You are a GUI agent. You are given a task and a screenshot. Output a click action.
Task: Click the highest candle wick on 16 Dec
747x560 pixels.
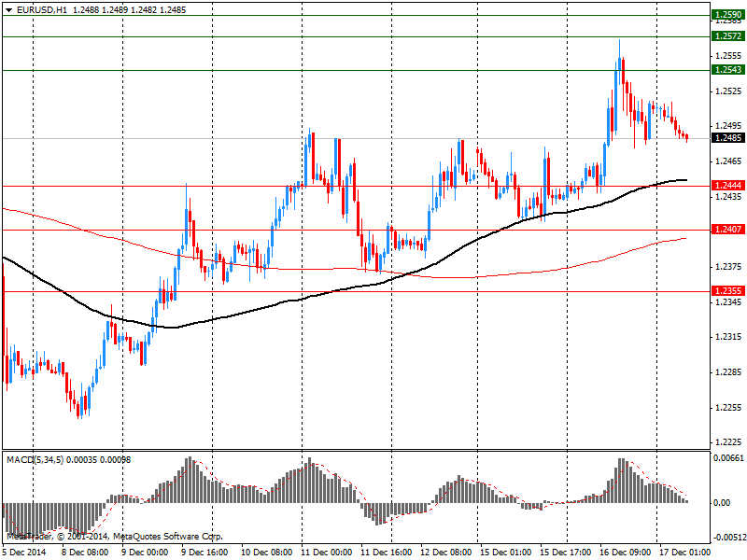tap(619, 48)
